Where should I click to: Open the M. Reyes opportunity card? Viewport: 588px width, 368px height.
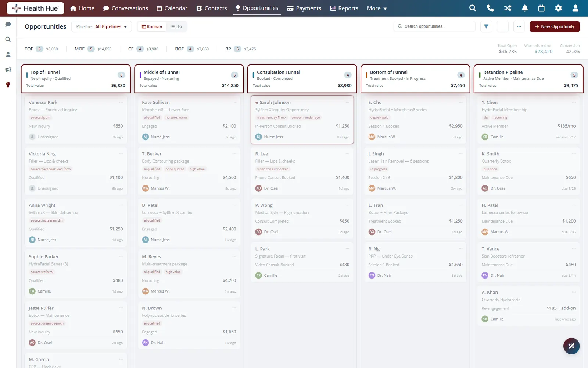189,274
